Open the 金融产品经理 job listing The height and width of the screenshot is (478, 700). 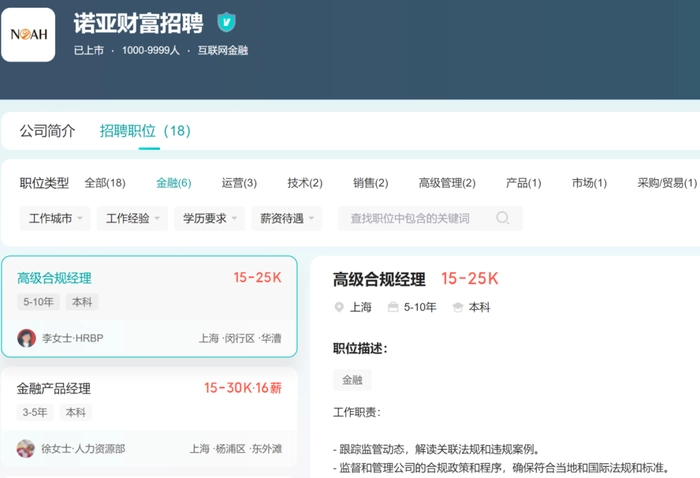point(54,389)
